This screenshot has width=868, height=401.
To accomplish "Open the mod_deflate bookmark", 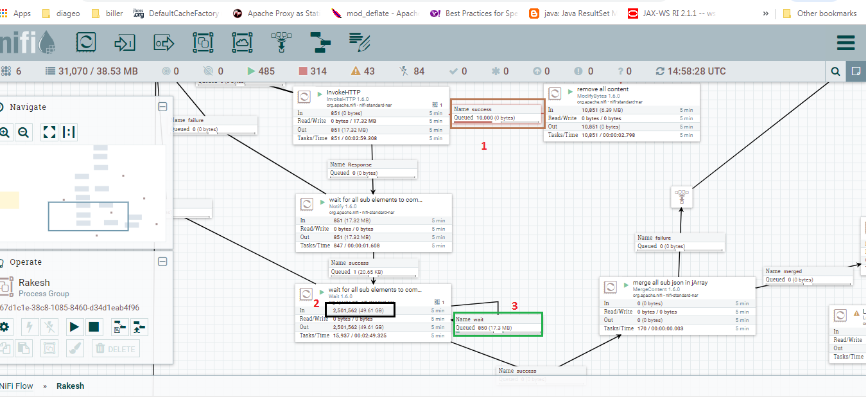I will (x=375, y=13).
